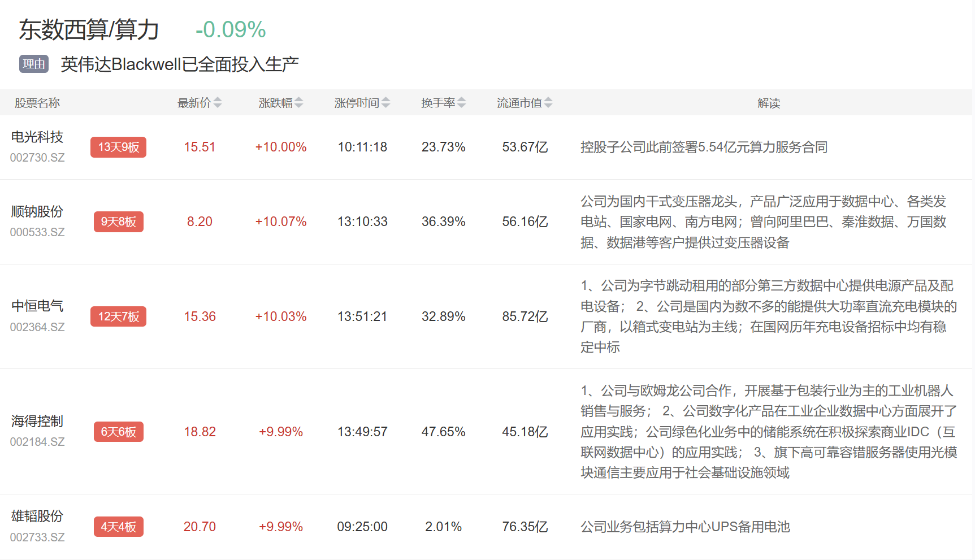Select stock code 002730.SZ
The height and width of the screenshot is (560, 975).
point(37,158)
